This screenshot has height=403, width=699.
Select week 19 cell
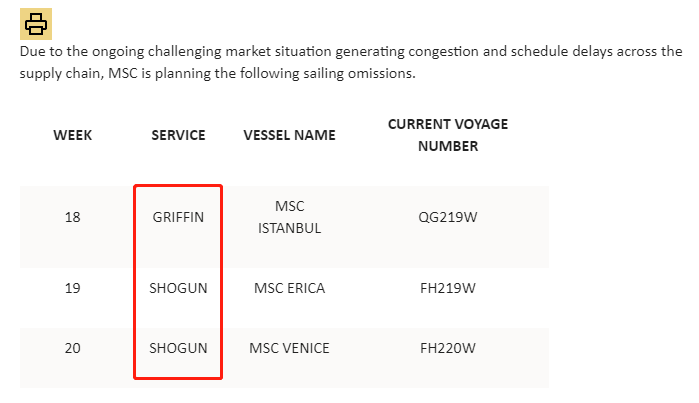click(72, 289)
